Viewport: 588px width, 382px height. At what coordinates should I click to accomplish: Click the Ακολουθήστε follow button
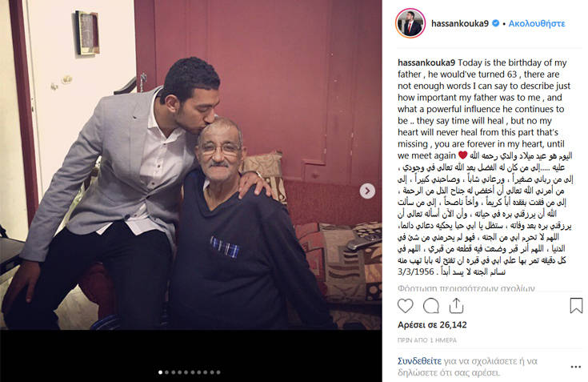[x=537, y=23]
